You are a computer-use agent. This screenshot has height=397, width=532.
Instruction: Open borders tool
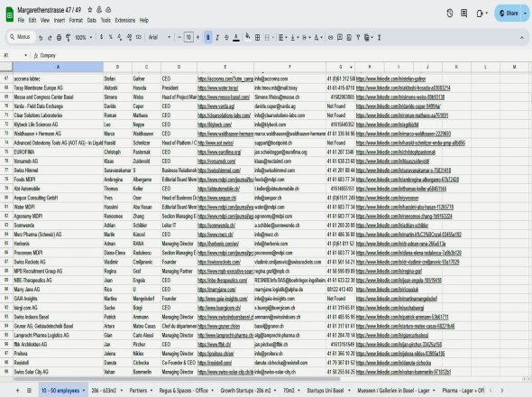point(258,37)
